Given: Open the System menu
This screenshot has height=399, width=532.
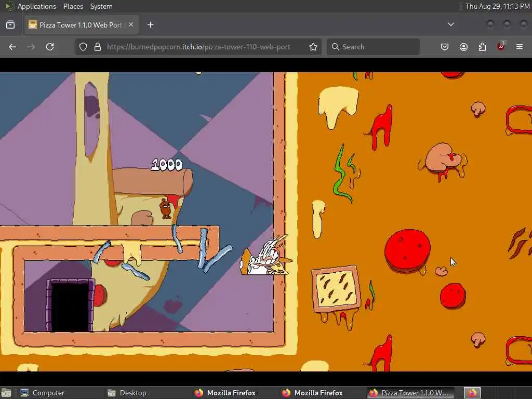Looking at the screenshot, I should tap(101, 6).
